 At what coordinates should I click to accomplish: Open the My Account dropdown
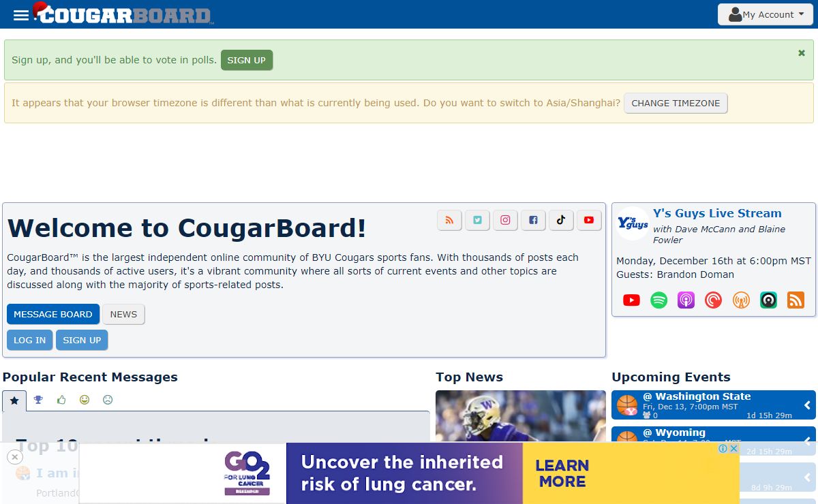tap(766, 14)
